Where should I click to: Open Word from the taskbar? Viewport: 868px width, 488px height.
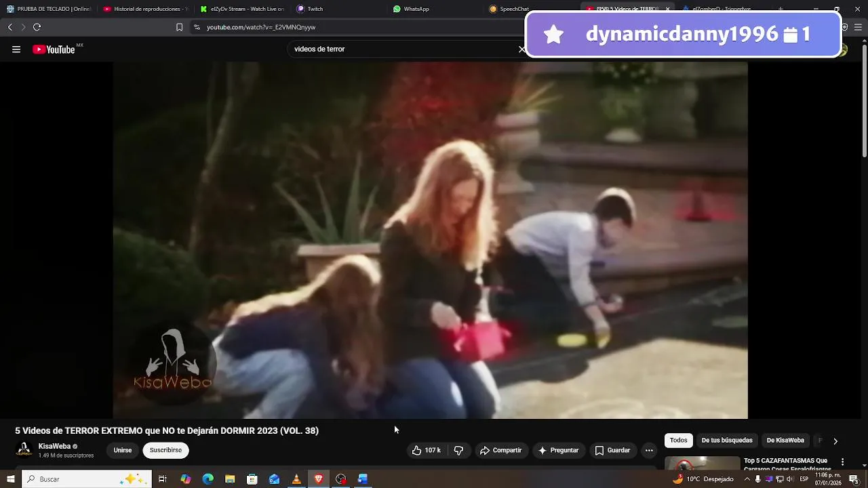click(x=363, y=479)
